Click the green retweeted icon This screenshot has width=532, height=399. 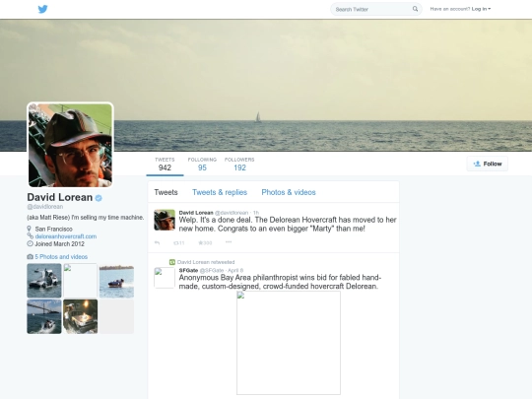coord(172,262)
